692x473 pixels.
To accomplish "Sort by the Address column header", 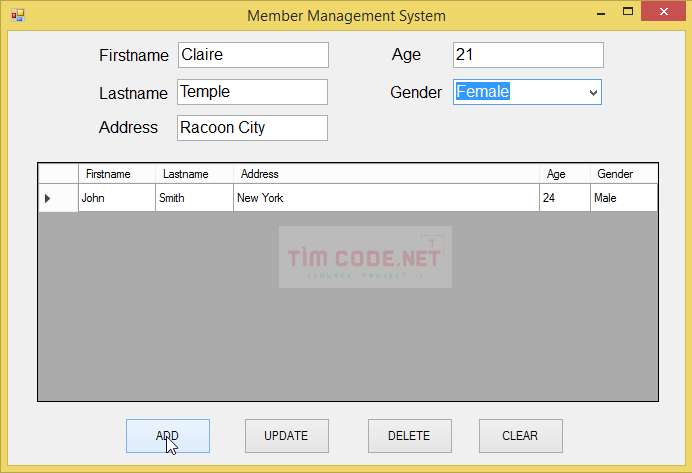I will pos(387,174).
